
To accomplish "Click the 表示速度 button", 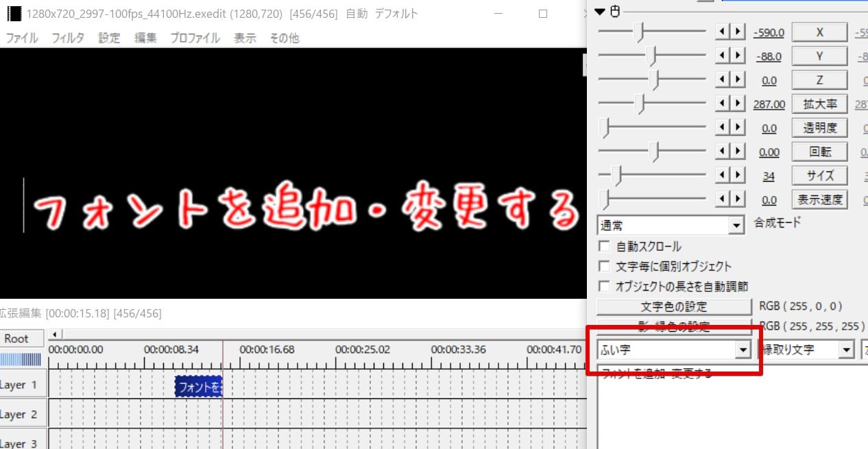I will click(x=820, y=199).
